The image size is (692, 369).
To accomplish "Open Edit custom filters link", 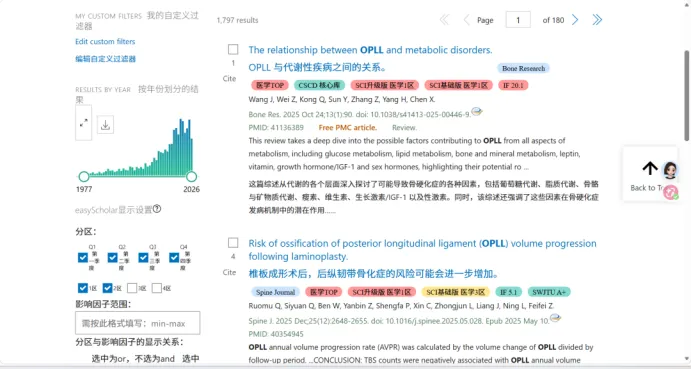I will click(105, 41).
